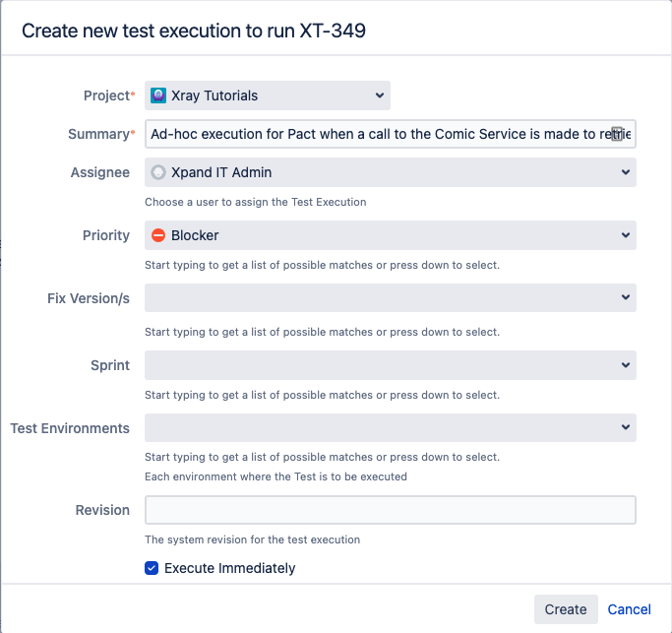Viewport: 672px width, 633px height.
Task: Click the Test Environments field
Action: click(391, 427)
